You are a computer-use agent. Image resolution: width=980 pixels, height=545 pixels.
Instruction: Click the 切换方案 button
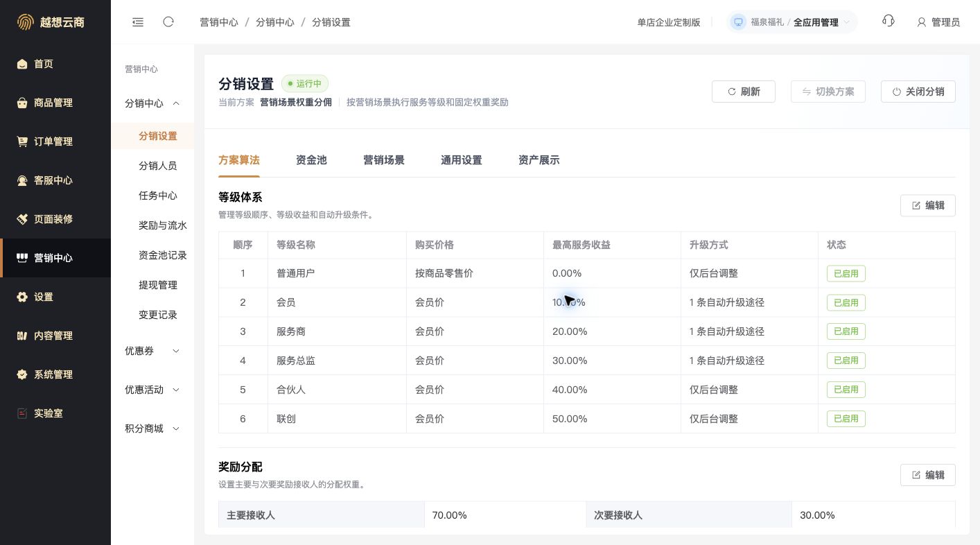828,92
